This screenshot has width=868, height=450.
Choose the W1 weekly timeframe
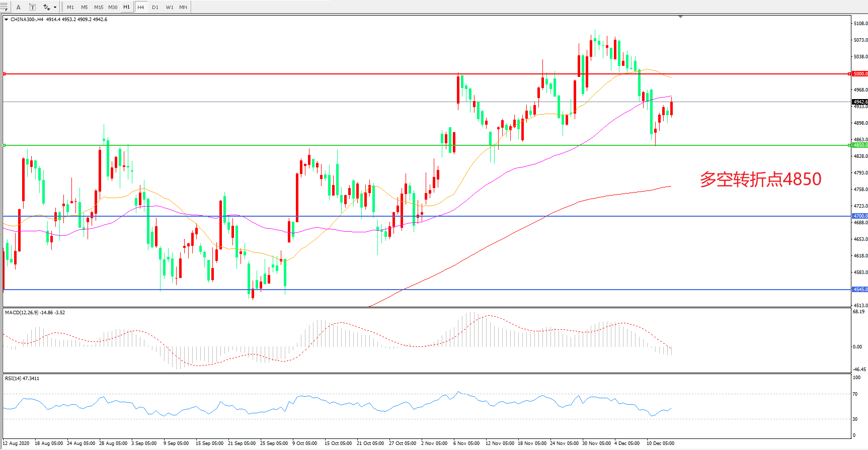(170, 7)
